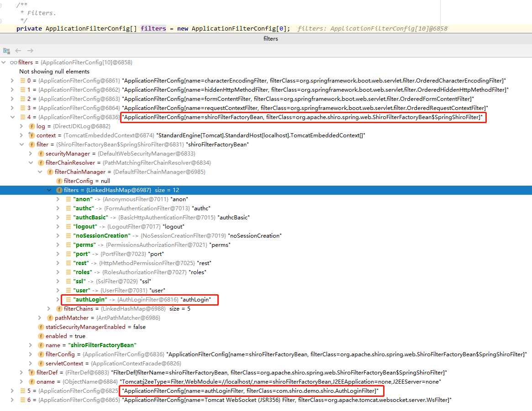Screen dimensions: 532x411
Task: Collapse the filterChainManager node
Action: click(40, 172)
